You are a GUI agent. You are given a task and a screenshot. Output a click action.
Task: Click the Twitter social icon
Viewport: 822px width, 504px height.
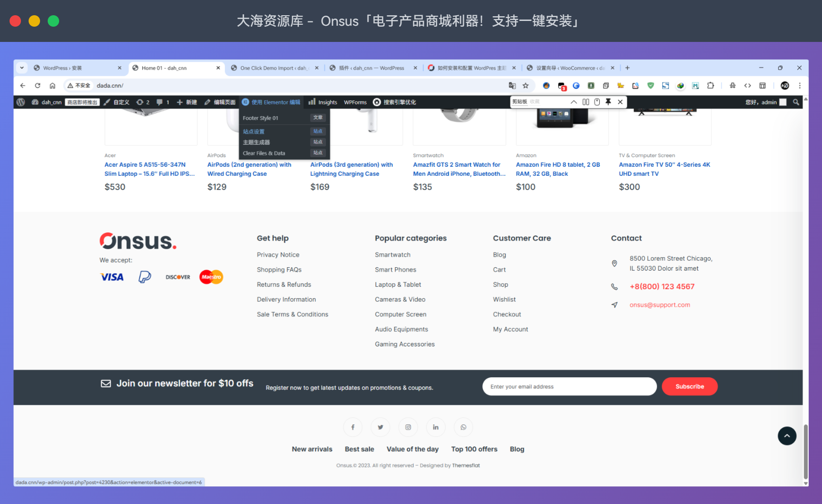(x=380, y=427)
